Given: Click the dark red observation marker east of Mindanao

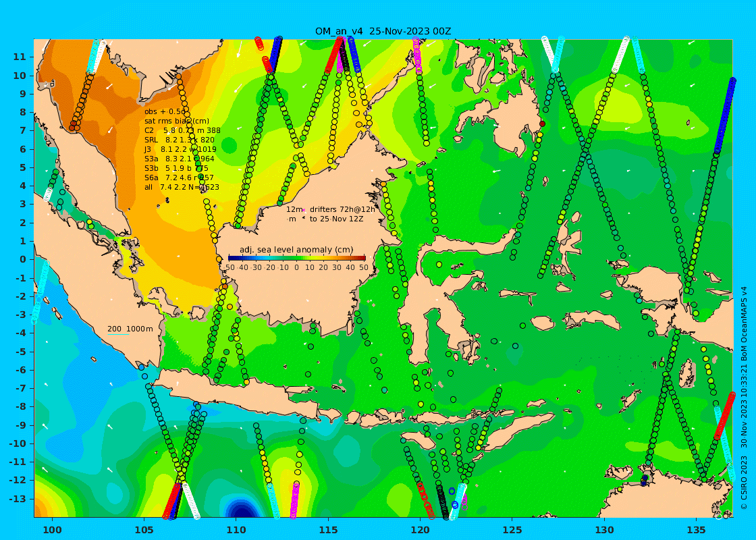Looking at the screenshot, I should pyautogui.click(x=542, y=124).
